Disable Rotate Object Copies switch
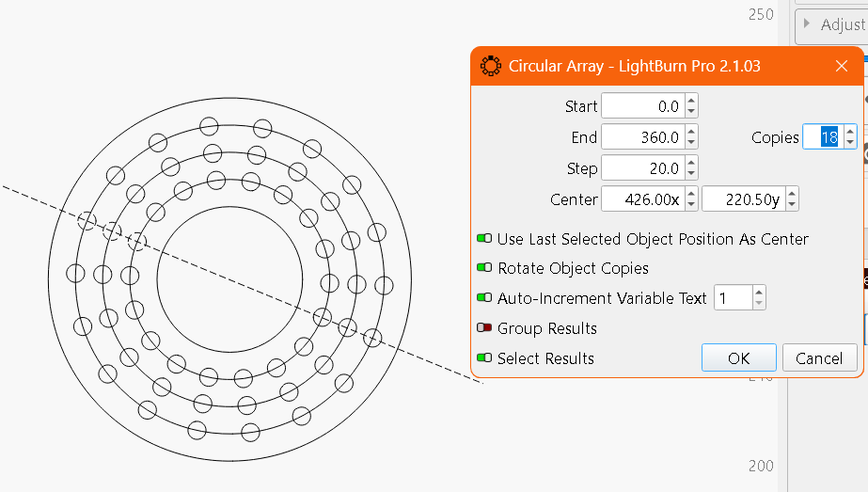This screenshot has width=868, height=492. pos(484,267)
